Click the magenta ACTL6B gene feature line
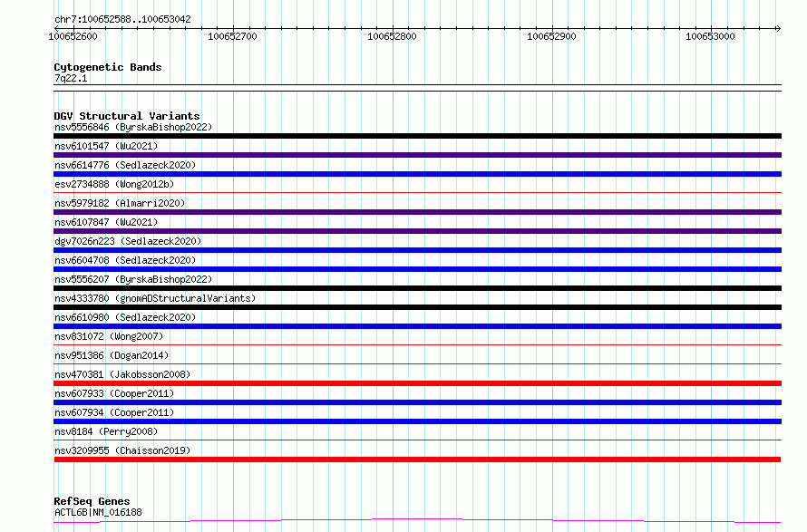 click(x=417, y=520)
